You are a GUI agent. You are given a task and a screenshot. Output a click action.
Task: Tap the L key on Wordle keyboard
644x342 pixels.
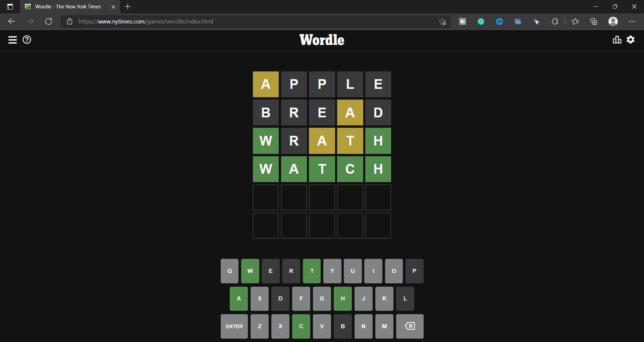tap(405, 298)
